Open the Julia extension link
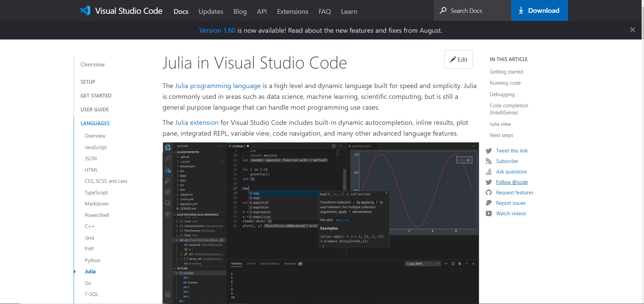The height and width of the screenshot is (304, 644). [197, 122]
